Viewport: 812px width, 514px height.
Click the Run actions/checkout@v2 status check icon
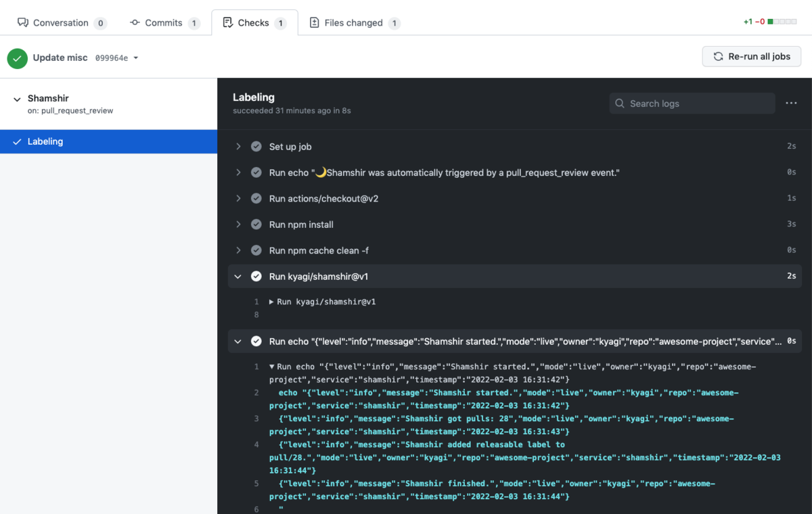256,198
